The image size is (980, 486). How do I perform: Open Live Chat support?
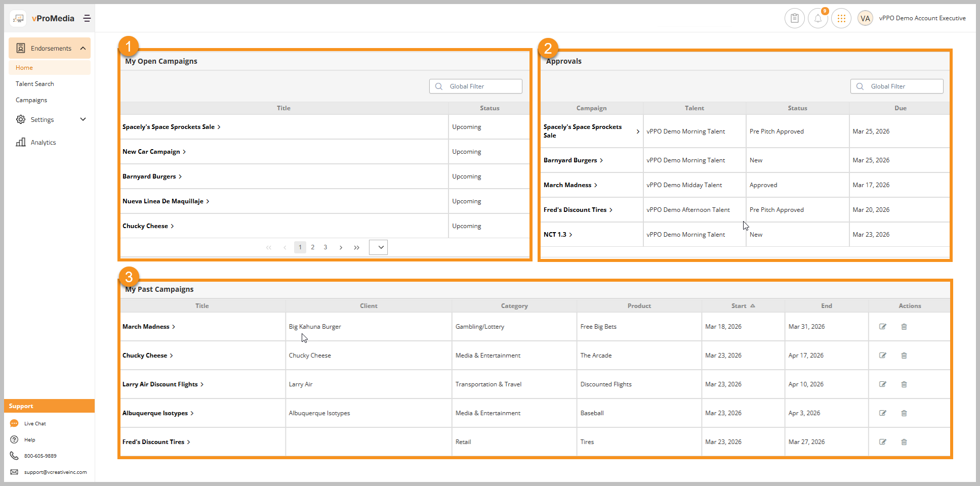[x=35, y=424]
